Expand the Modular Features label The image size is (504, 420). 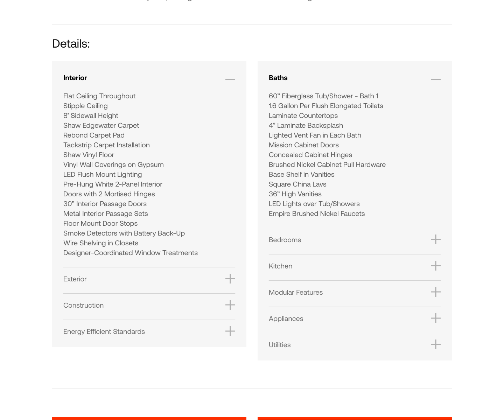(x=296, y=292)
